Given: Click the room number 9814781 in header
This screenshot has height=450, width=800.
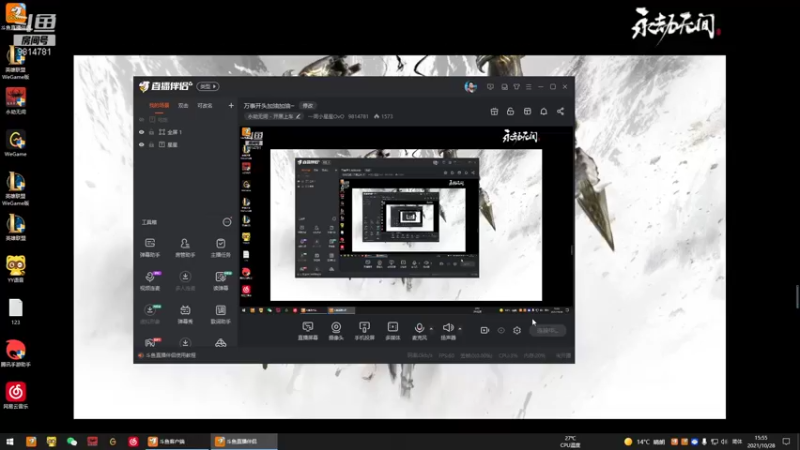Looking at the screenshot, I should pyautogui.click(x=358, y=116).
